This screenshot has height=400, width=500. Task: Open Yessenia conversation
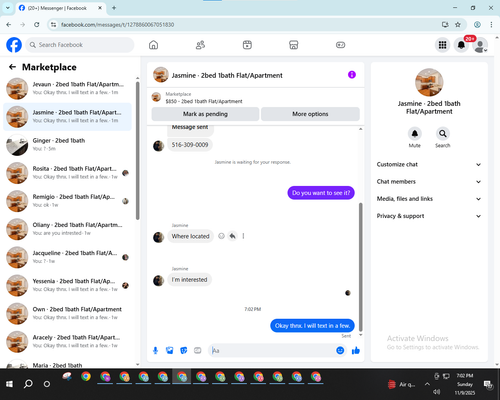point(67,285)
